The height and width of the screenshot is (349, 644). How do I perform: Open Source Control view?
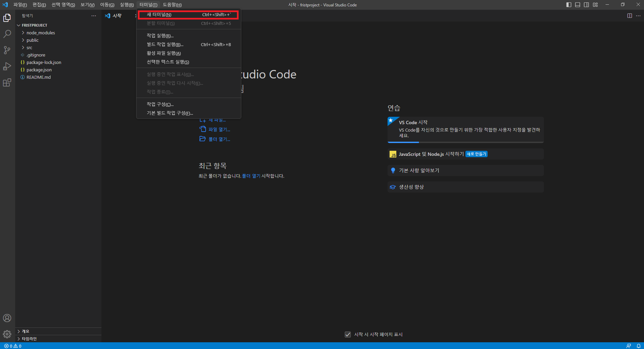pos(7,50)
